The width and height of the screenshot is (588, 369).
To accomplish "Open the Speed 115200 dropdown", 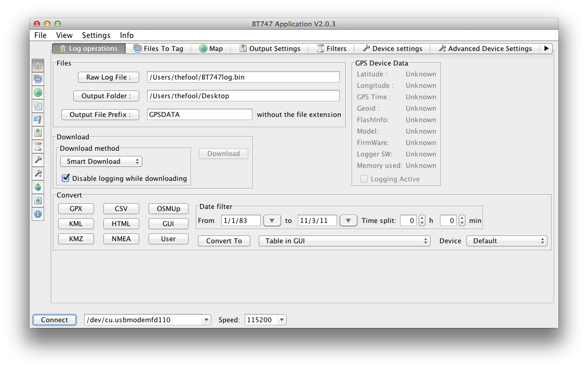I will 282,320.
